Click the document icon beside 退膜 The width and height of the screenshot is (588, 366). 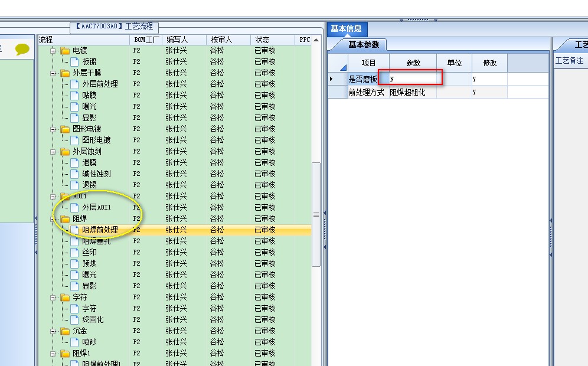point(74,162)
